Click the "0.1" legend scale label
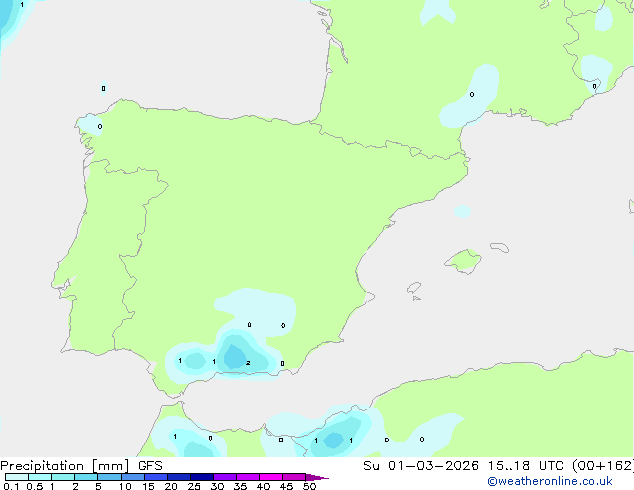 tap(11, 486)
